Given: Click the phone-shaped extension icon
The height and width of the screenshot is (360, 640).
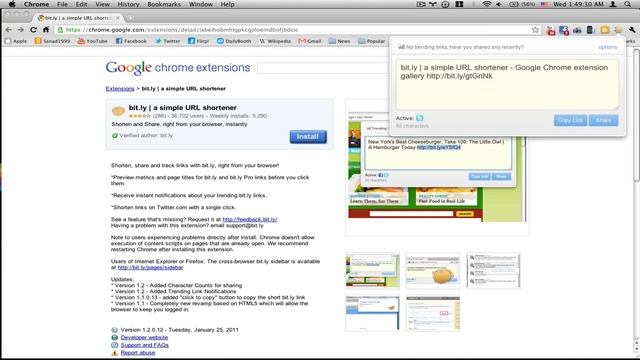Looking at the screenshot, I should point(591,30).
